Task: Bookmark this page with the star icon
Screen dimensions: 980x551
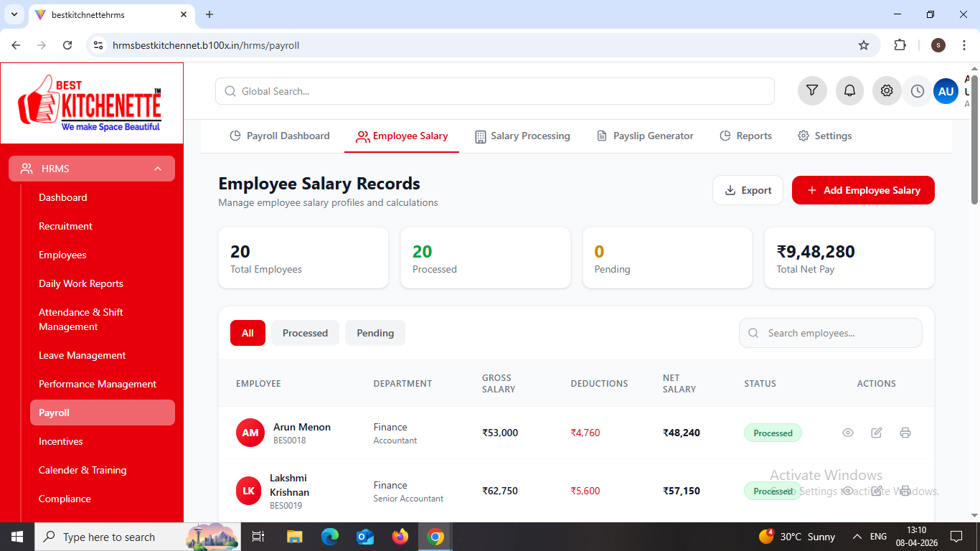Action: click(x=864, y=45)
